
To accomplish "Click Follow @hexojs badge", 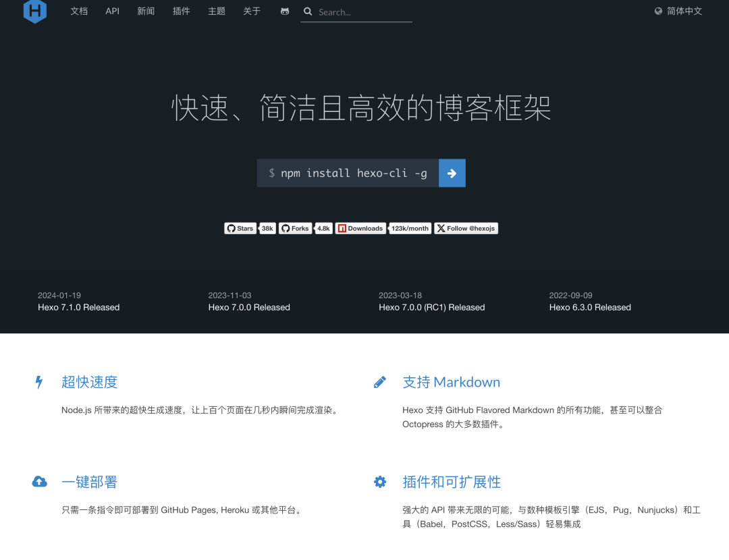I will coord(466,228).
